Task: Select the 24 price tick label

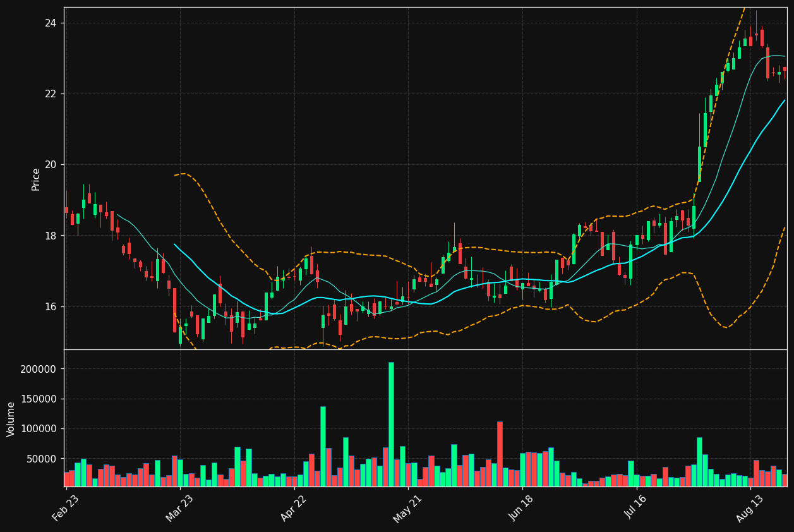Action: coord(50,23)
